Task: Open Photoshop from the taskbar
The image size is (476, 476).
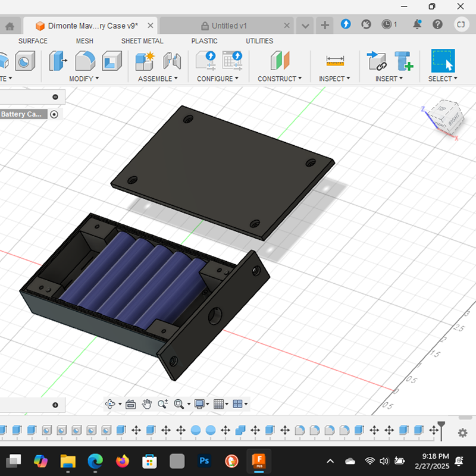Action: tap(204, 461)
